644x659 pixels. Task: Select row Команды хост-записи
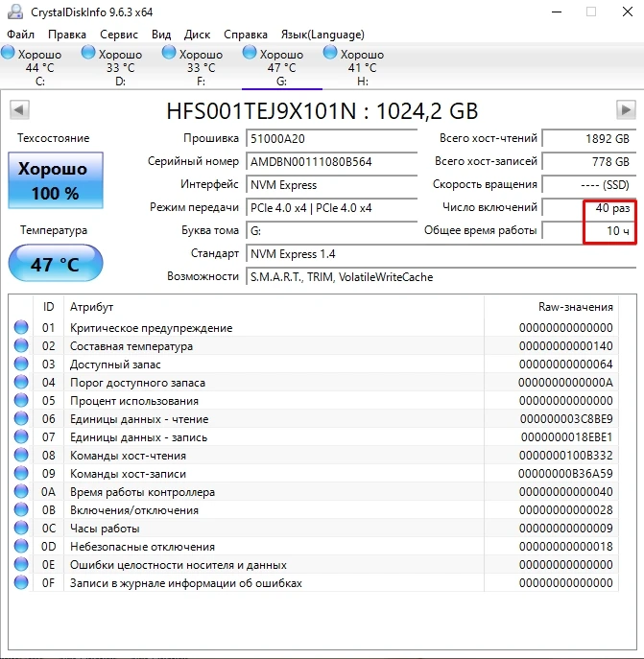tap(314, 473)
